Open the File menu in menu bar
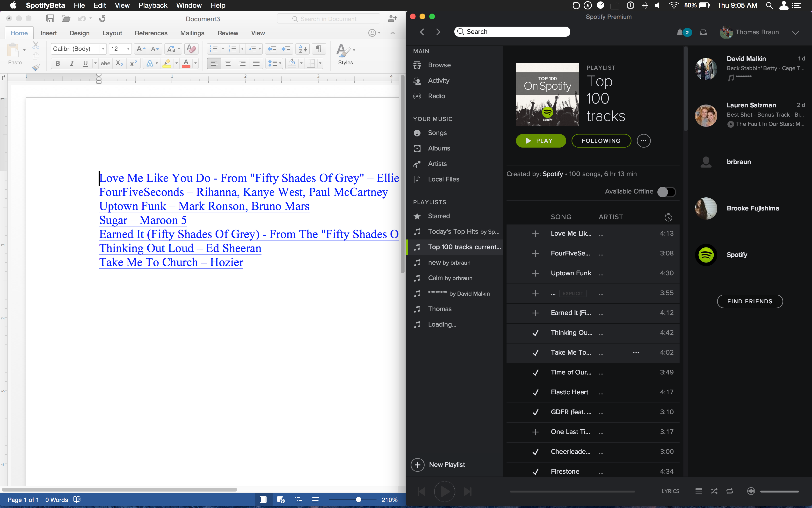Viewport: 812px width, 508px height. pos(79,5)
